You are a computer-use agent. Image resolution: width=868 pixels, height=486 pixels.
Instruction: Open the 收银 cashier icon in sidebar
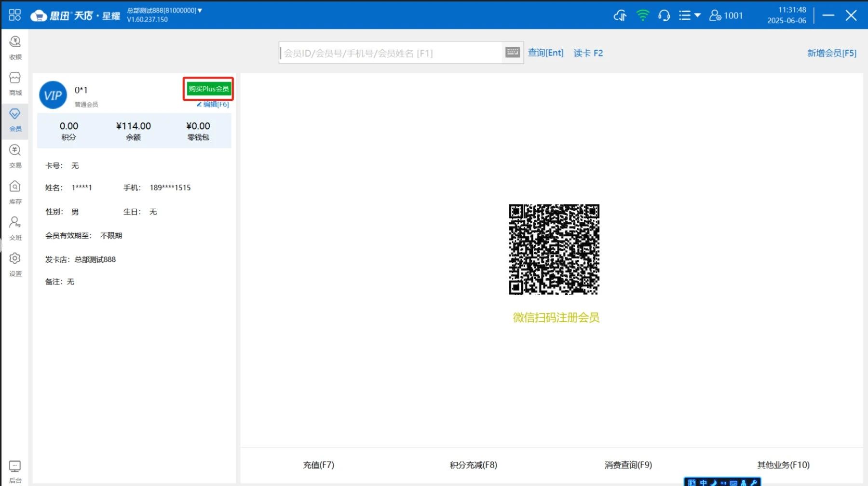(x=15, y=47)
